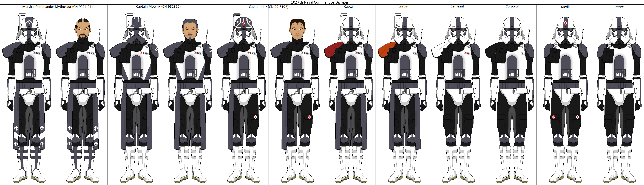
Task: Click the "Corporal" column heading
Action: click(512, 7)
